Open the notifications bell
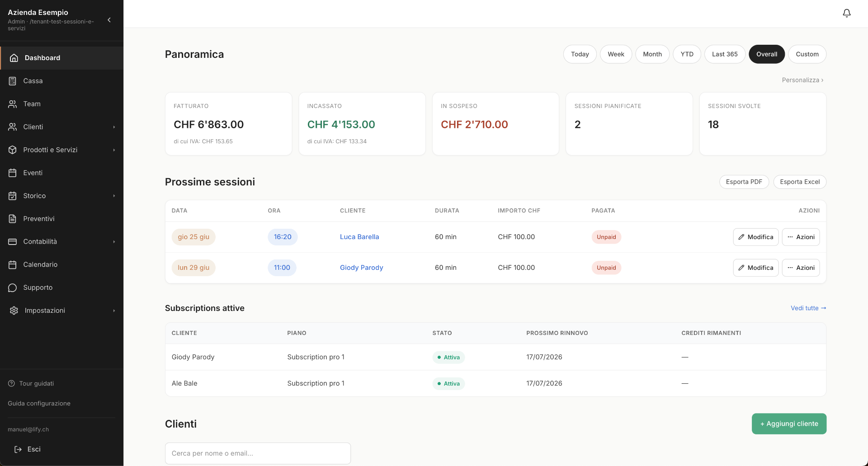The image size is (868, 466). (x=847, y=13)
